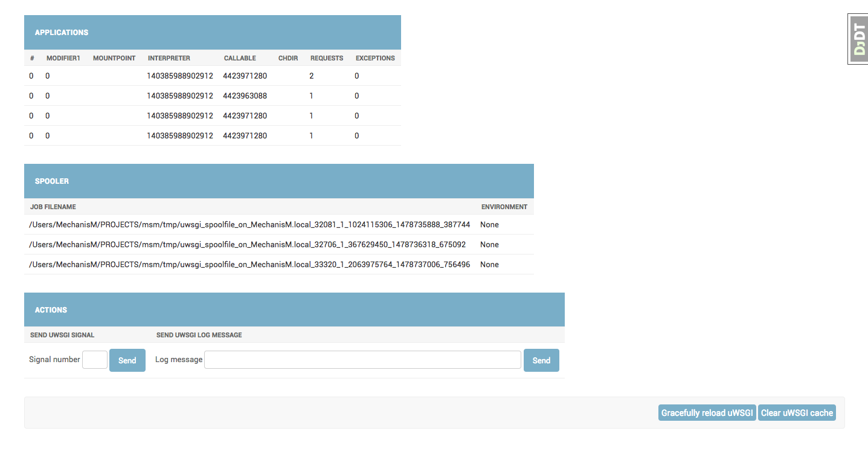Image resolution: width=868 pixels, height=454 pixels.
Task: Click the ENVIRONMENT column header
Action: (x=504, y=207)
